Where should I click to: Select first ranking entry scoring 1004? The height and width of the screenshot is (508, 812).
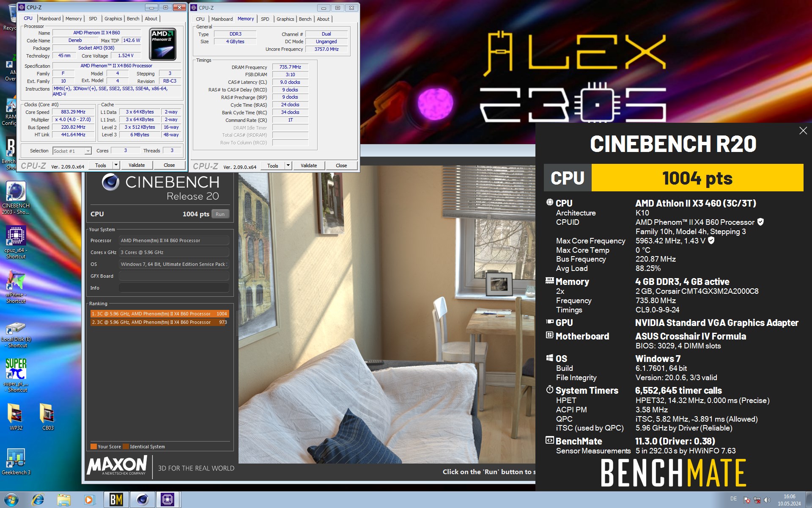coord(159,314)
